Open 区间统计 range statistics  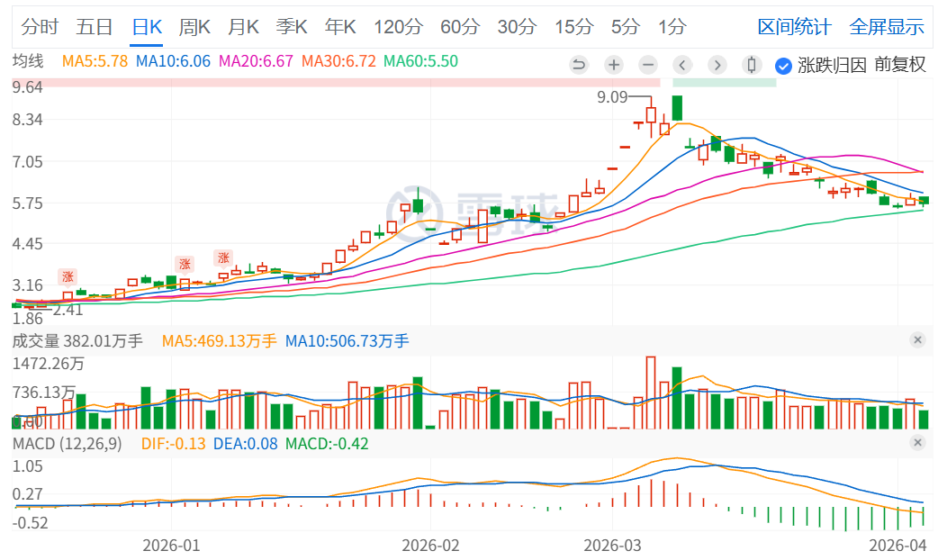794,27
